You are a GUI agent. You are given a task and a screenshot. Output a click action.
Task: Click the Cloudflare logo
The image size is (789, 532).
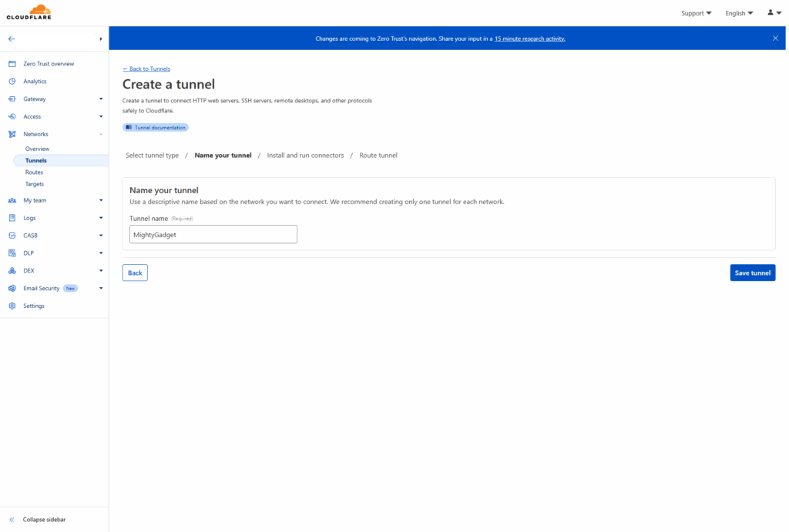(x=29, y=12)
